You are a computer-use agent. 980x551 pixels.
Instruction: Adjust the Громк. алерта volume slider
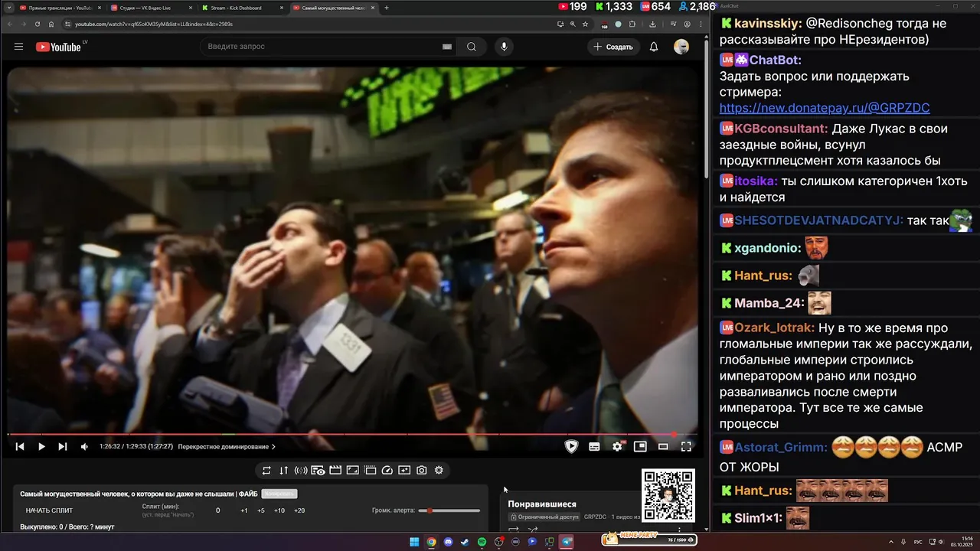449,510
